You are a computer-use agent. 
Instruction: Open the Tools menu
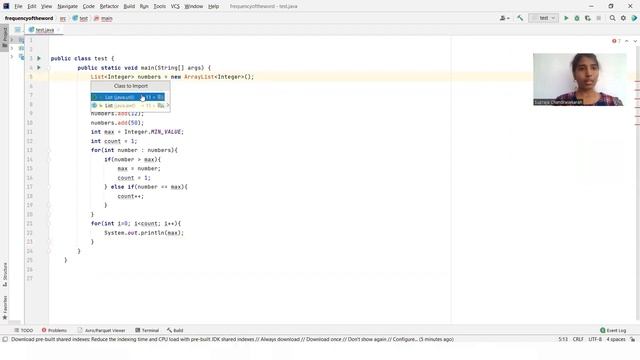pos(160,7)
